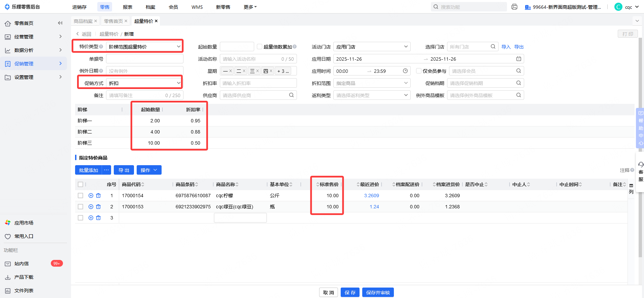644x298 pixels.
Task: Open the 折扣范围 dropdown
Action: point(372,83)
